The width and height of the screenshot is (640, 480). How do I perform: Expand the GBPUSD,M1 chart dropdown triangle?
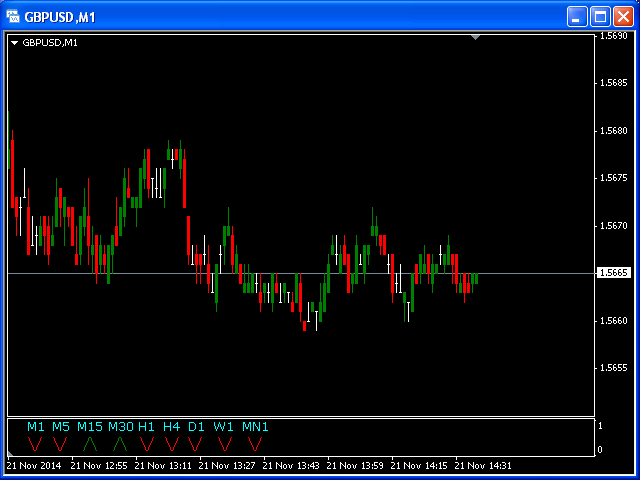pyautogui.click(x=14, y=43)
